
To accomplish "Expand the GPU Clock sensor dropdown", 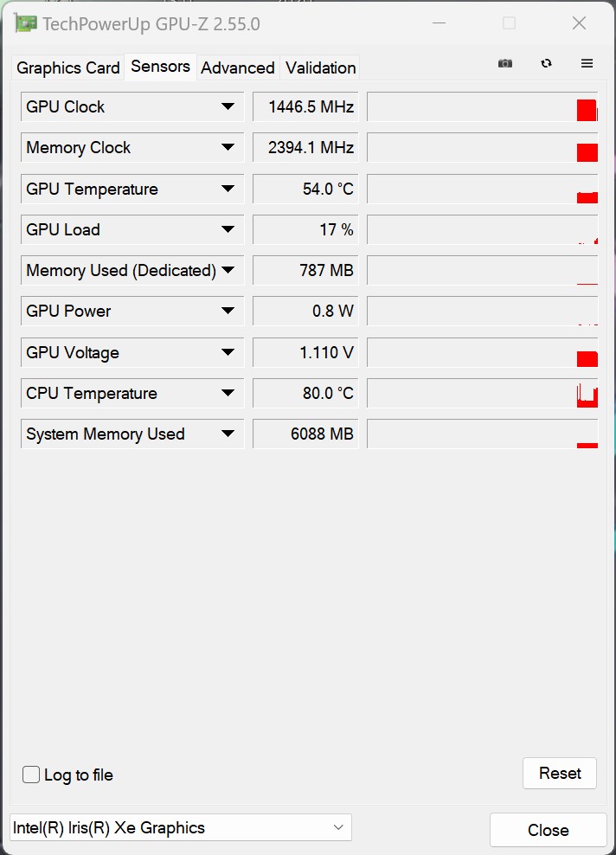I will pyautogui.click(x=228, y=106).
